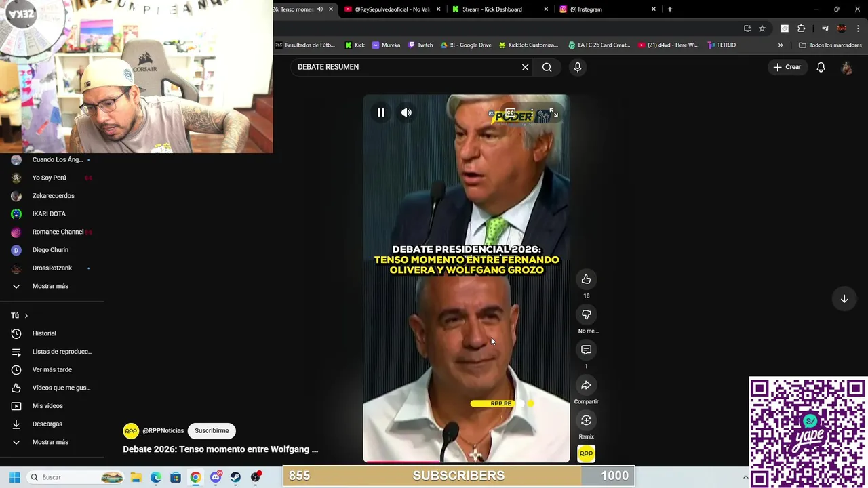
Task: Open the Remix option
Action: pyautogui.click(x=586, y=420)
